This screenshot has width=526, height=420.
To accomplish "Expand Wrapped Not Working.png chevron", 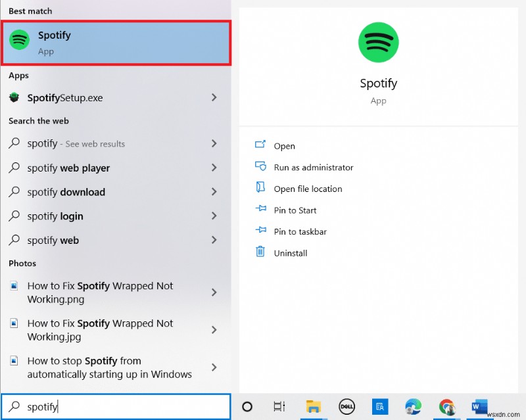I will 214,292.
